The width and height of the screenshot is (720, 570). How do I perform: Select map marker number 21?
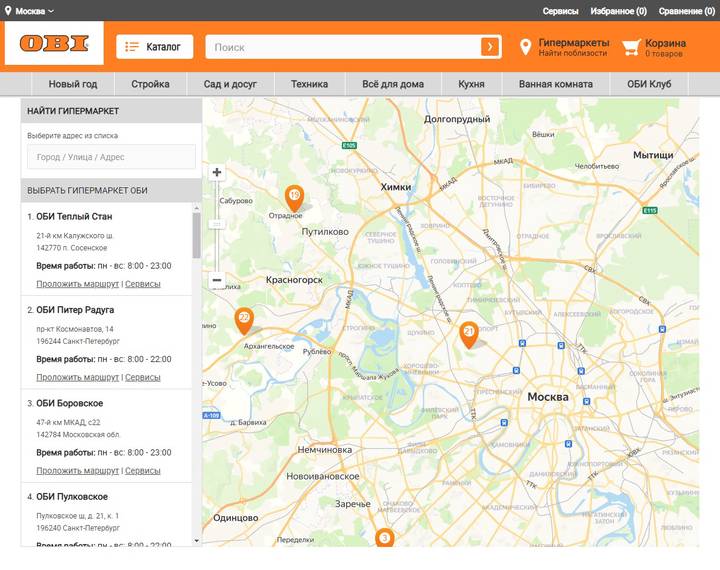(x=469, y=334)
